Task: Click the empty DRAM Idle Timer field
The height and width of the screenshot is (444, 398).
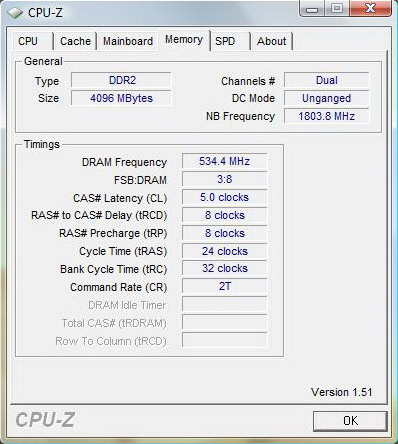Action: (x=225, y=305)
